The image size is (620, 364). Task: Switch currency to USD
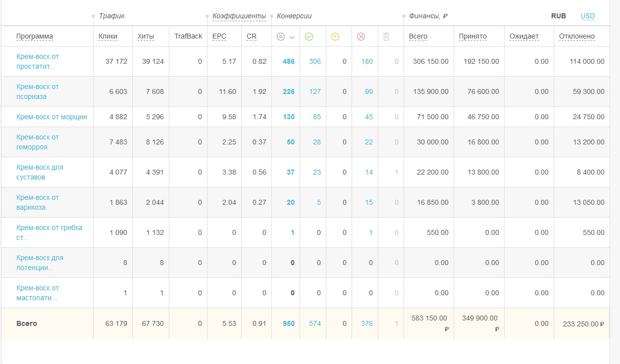(588, 16)
